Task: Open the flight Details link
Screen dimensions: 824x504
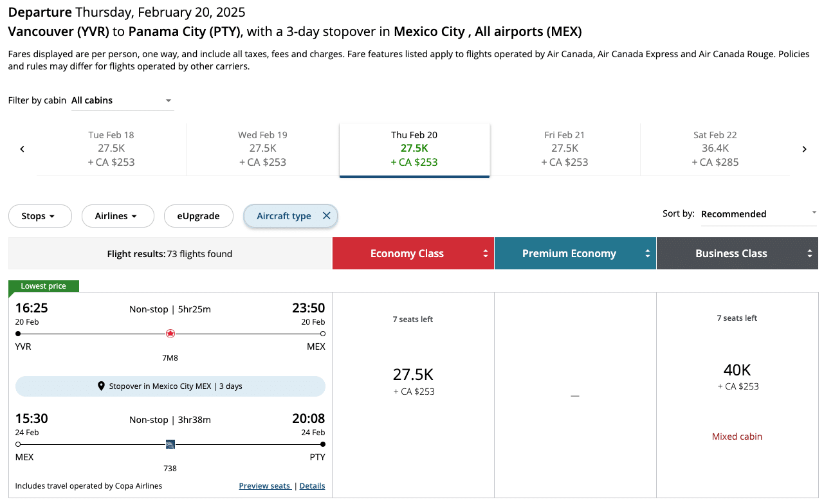Action: (312, 486)
